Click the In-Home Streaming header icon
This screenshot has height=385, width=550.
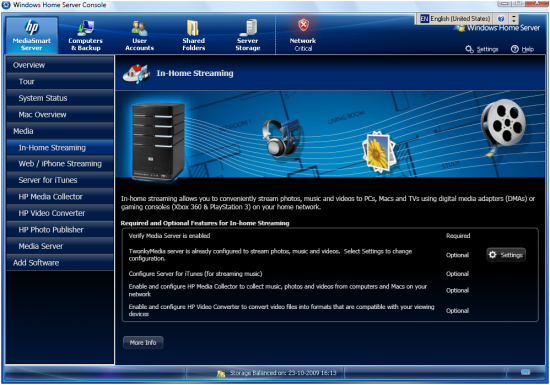pos(136,73)
